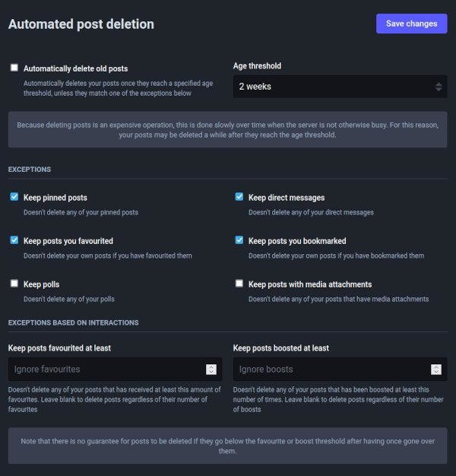This screenshot has height=476, width=456.
Task: Click the favourites threshold spinner arrows
Action: (x=211, y=370)
